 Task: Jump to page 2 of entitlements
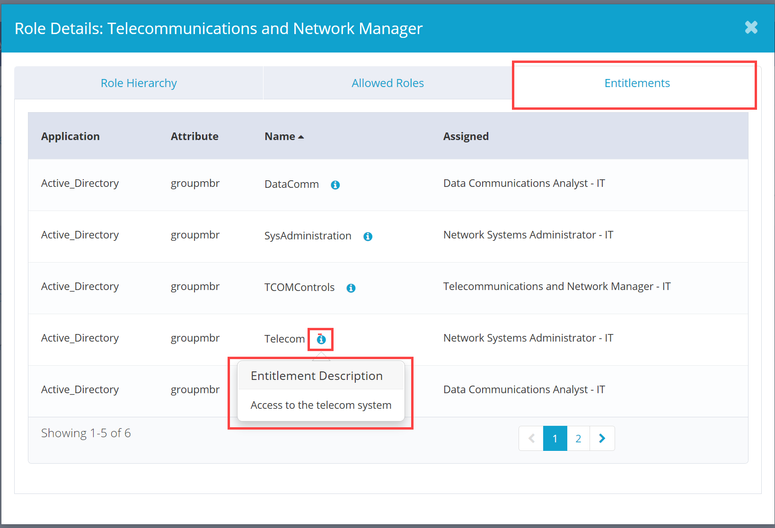[x=579, y=438]
